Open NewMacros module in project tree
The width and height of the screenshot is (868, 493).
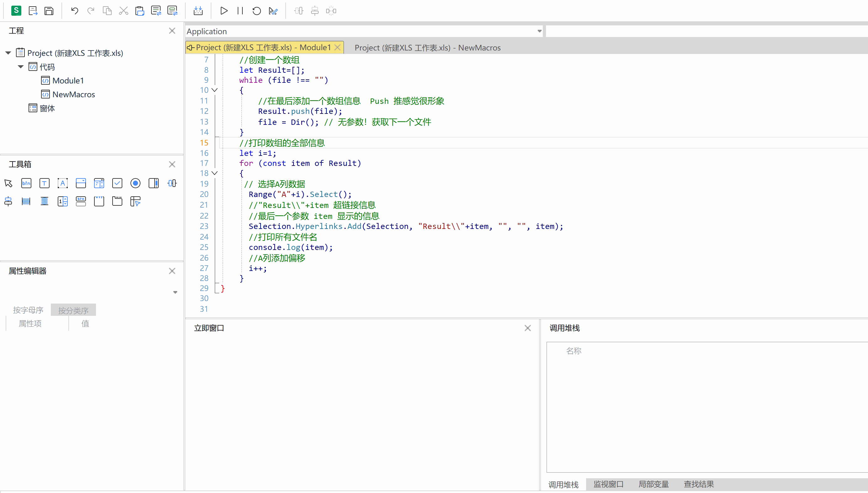coord(73,94)
